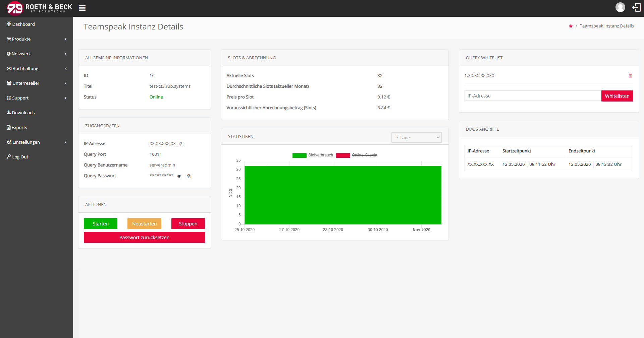Click the green Slotverbrauch color swatch

tap(299, 155)
